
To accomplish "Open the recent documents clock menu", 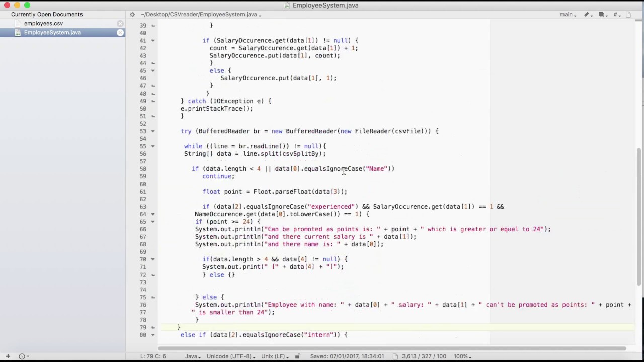I will tap(23, 356).
